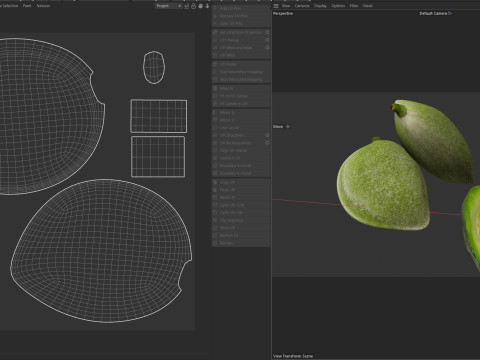Image resolution: width=480 pixels, height=360 pixels.
Task: Click the UV Rectangularize icon
Action: (x=215, y=143)
